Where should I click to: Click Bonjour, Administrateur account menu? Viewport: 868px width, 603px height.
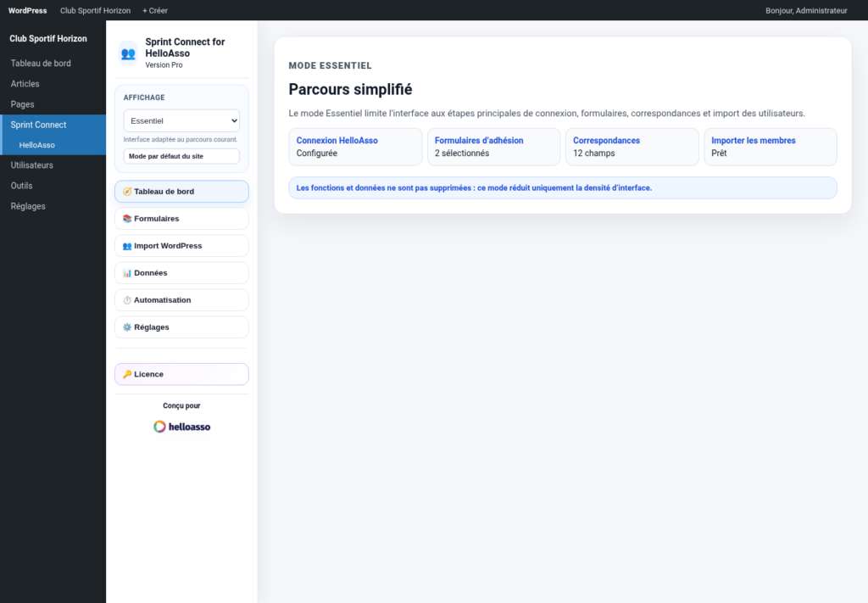[806, 10]
